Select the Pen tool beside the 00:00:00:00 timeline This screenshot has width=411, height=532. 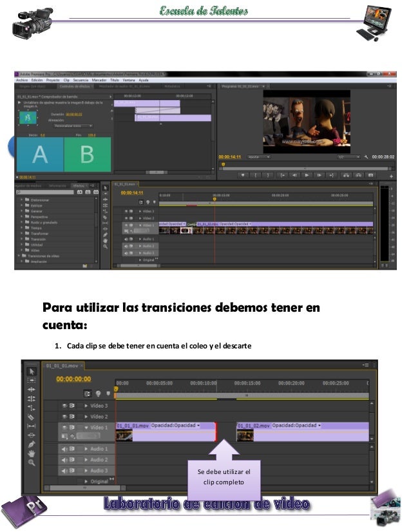point(32,444)
